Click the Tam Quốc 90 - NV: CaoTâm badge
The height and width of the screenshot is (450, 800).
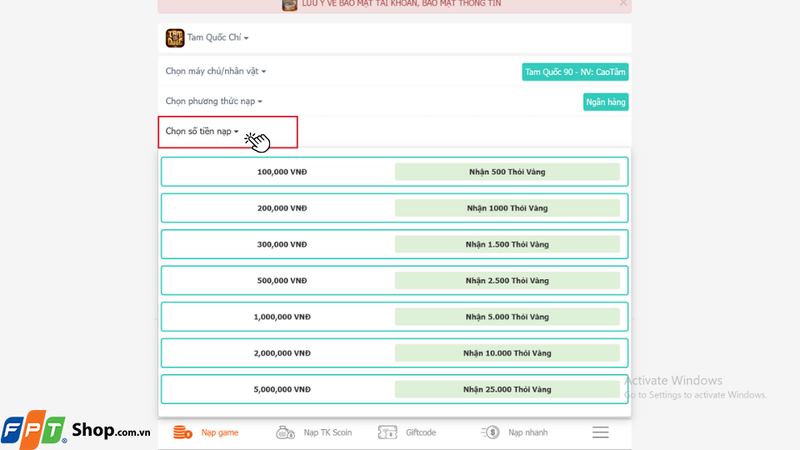(575, 72)
